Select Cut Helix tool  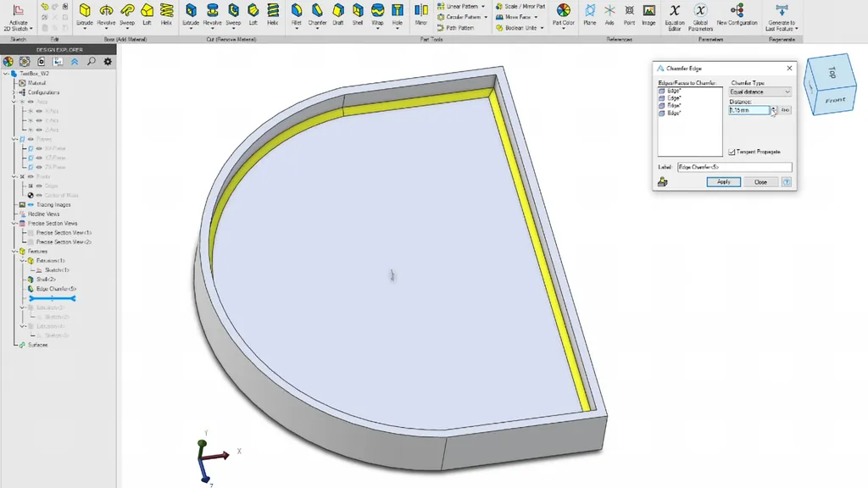point(272,15)
